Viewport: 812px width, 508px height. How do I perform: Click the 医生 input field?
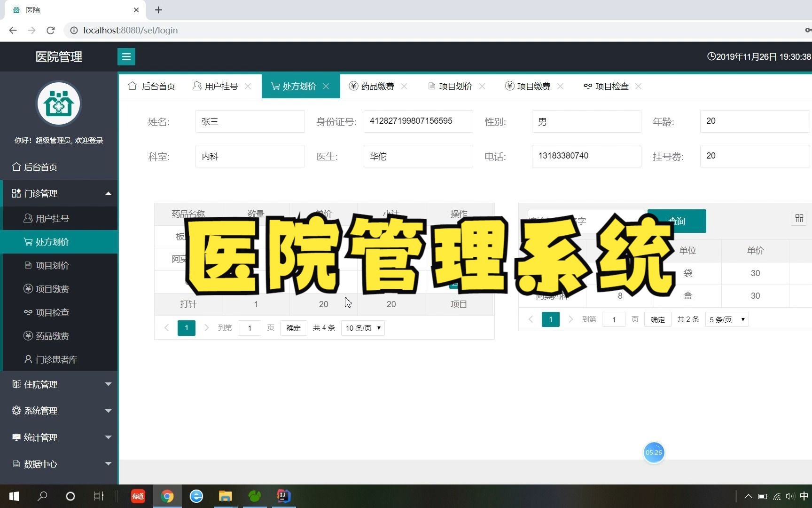click(x=418, y=156)
